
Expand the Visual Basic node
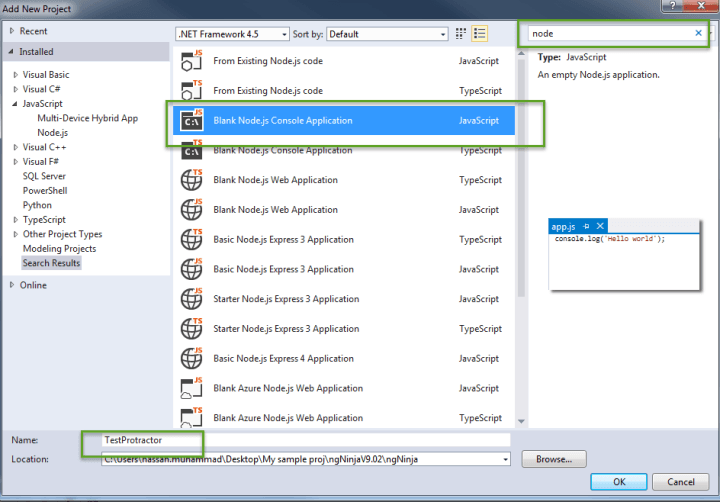[x=16, y=74]
